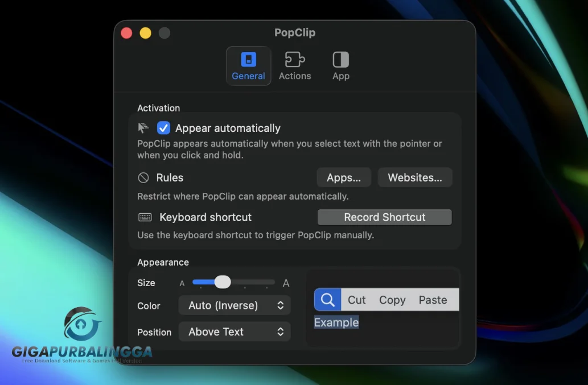This screenshot has width=588, height=385.
Task: Click the Color label
Action: [149, 306]
